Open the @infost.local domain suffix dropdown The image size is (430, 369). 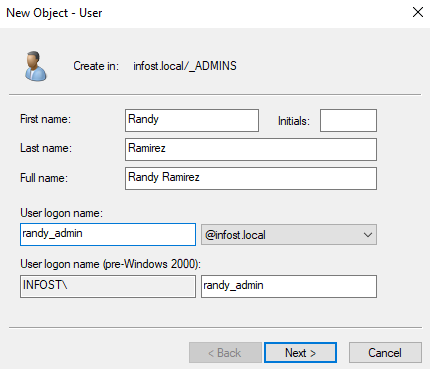point(289,235)
